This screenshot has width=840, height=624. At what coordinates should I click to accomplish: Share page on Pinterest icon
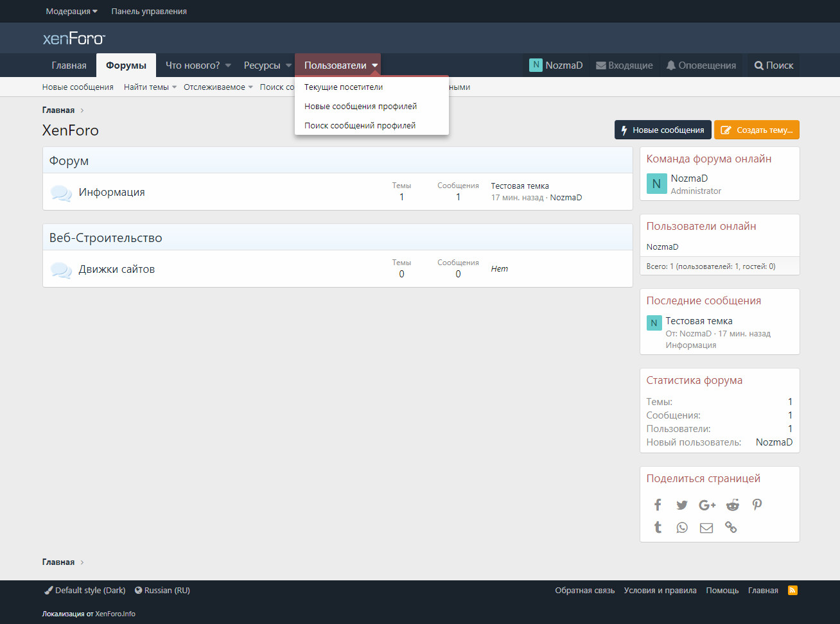[757, 505]
